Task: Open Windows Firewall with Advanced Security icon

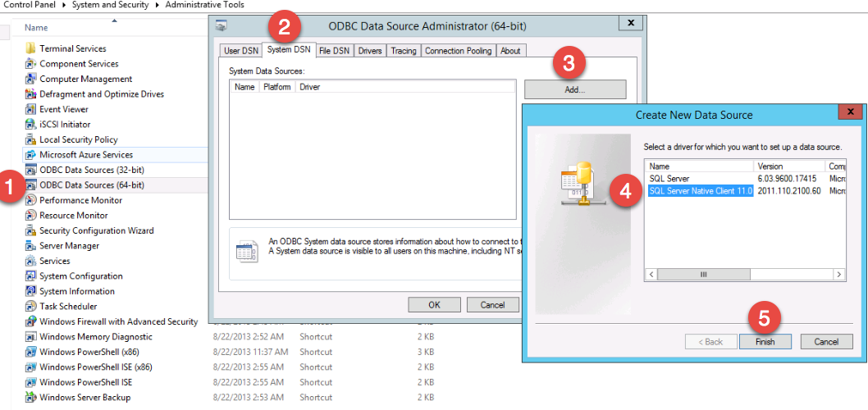Action: 31,321
